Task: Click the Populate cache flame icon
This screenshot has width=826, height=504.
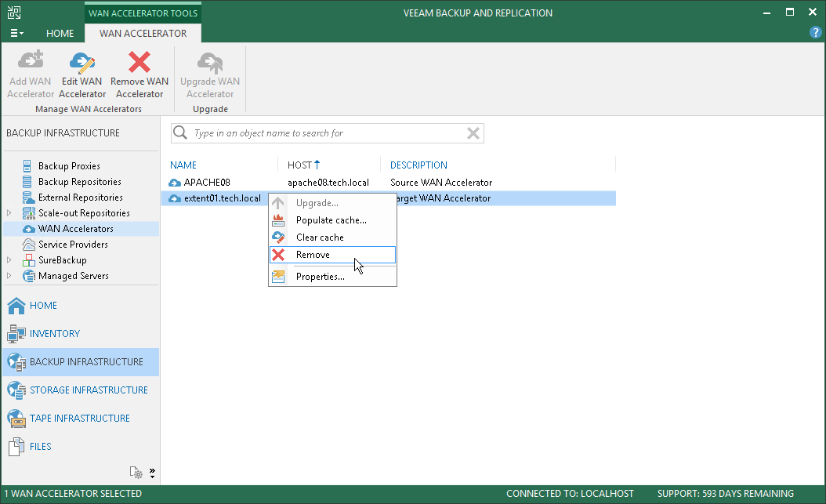Action: coord(278,220)
